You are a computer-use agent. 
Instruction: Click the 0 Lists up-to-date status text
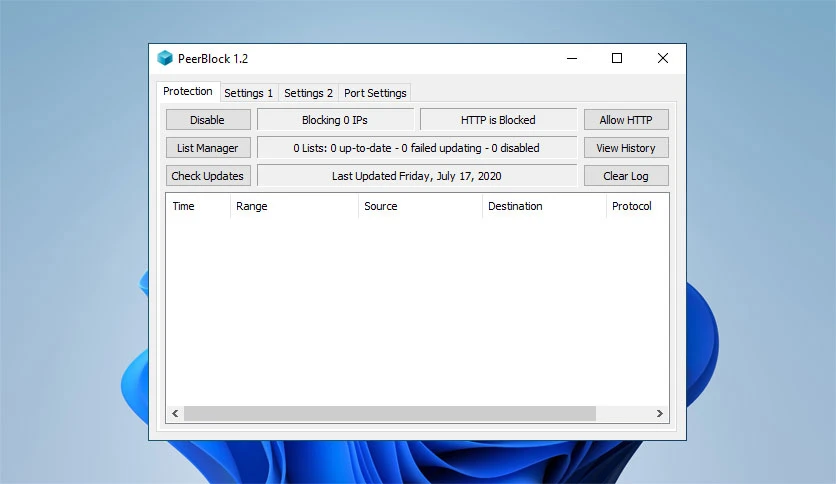[x=416, y=148]
